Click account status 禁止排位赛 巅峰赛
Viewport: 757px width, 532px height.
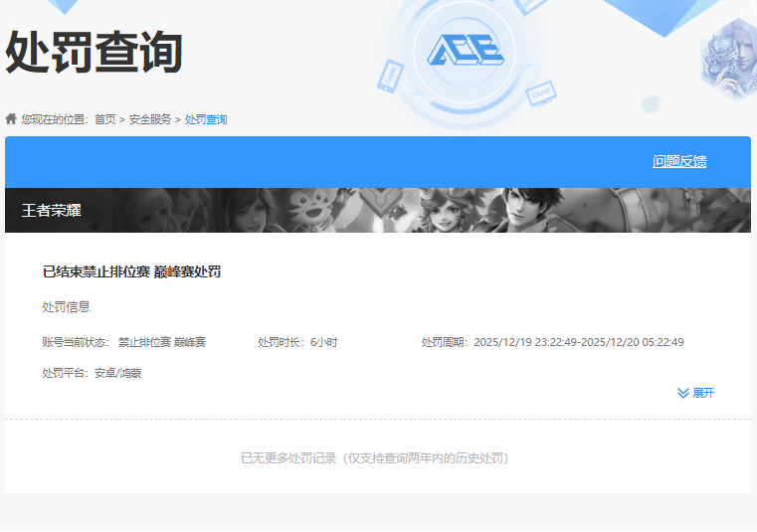point(162,342)
